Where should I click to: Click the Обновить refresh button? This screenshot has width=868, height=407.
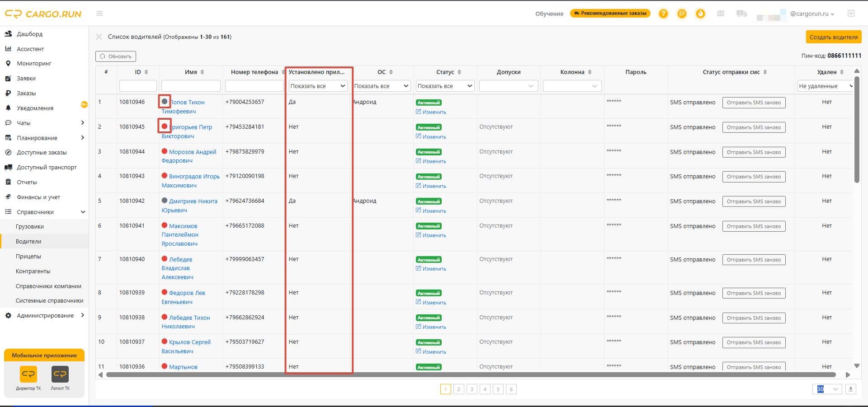(x=116, y=56)
